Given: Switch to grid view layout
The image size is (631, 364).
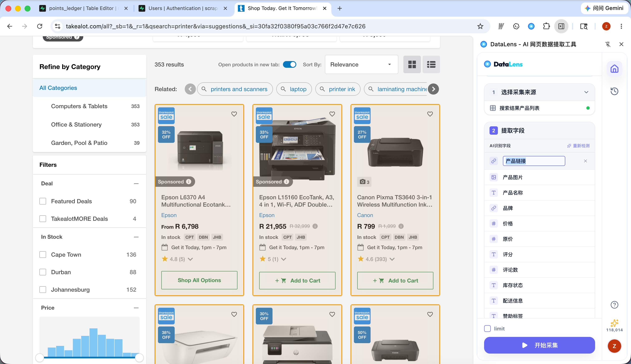Looking at the screenshot, I should pos(412,64).
